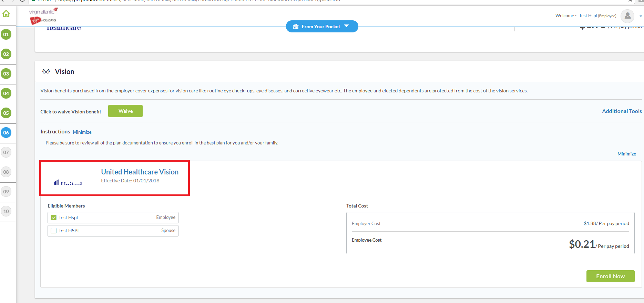Image resolution: width=644 pixels, height=303 pixels.
Task: Open step 08 in the sidebar
Action: click(x=6, y=172)
